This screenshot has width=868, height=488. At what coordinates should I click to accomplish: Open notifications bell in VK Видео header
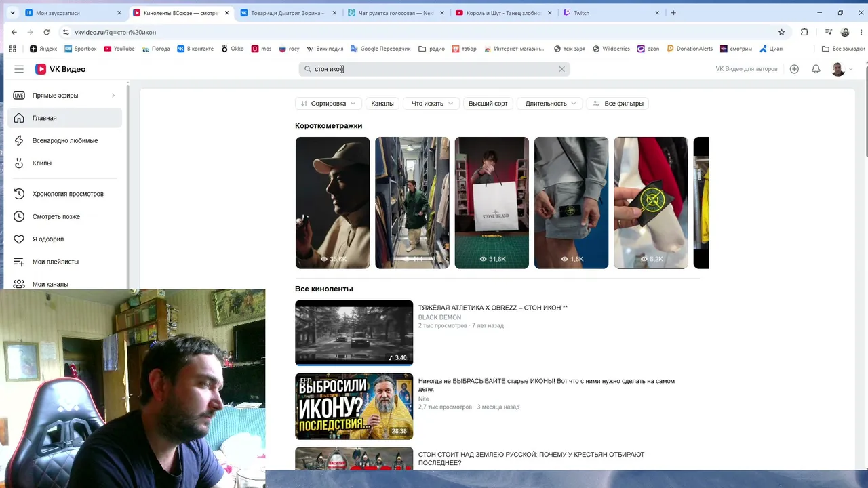(816, 69)
